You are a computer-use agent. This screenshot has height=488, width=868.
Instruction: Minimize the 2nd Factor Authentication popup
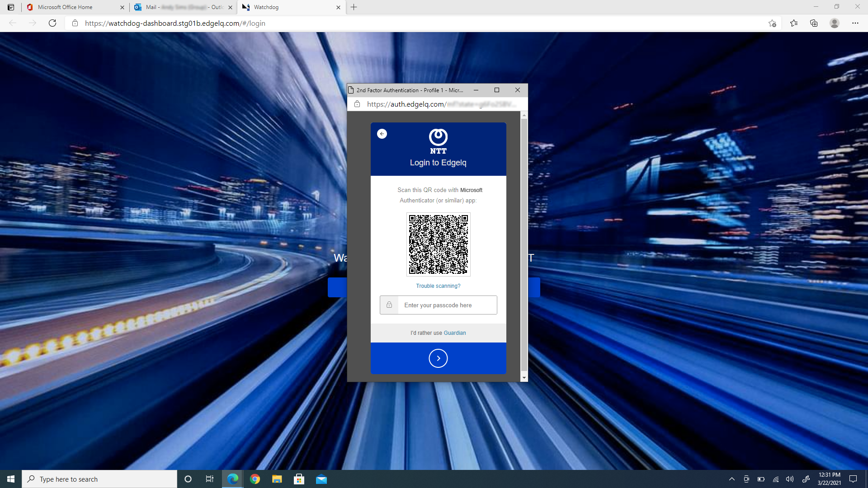tap(476, 90)
